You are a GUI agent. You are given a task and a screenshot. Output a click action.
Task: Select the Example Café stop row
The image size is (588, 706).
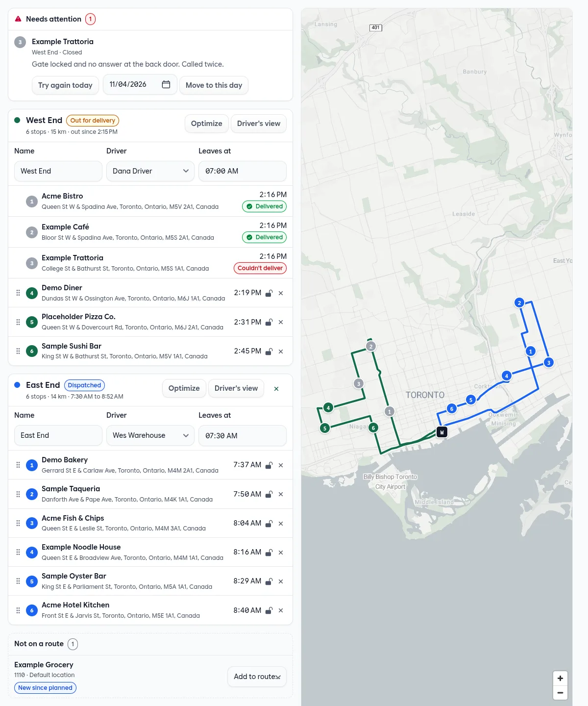(x=150, y=232)
